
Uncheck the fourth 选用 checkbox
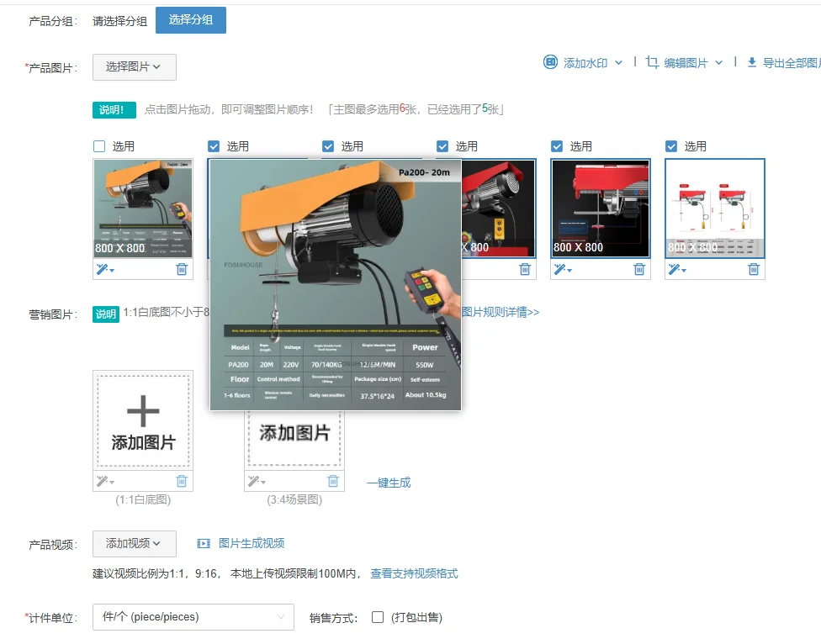(442, 146)
